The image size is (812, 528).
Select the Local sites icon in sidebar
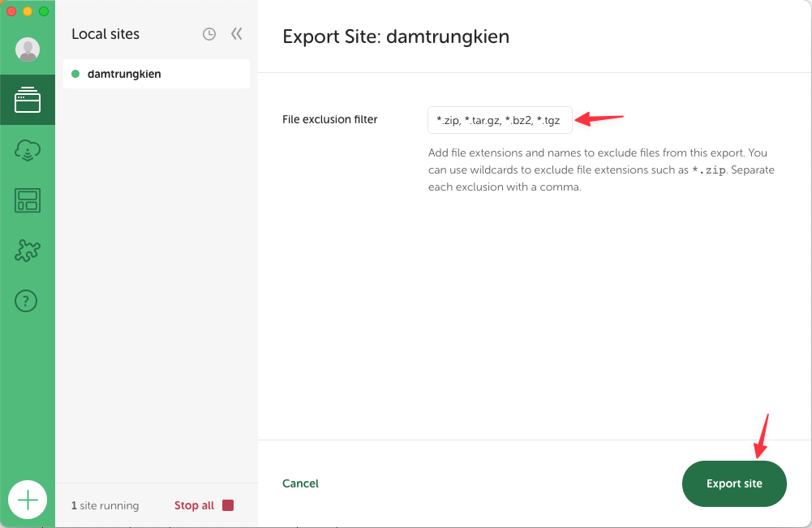[x=28, y=100]
